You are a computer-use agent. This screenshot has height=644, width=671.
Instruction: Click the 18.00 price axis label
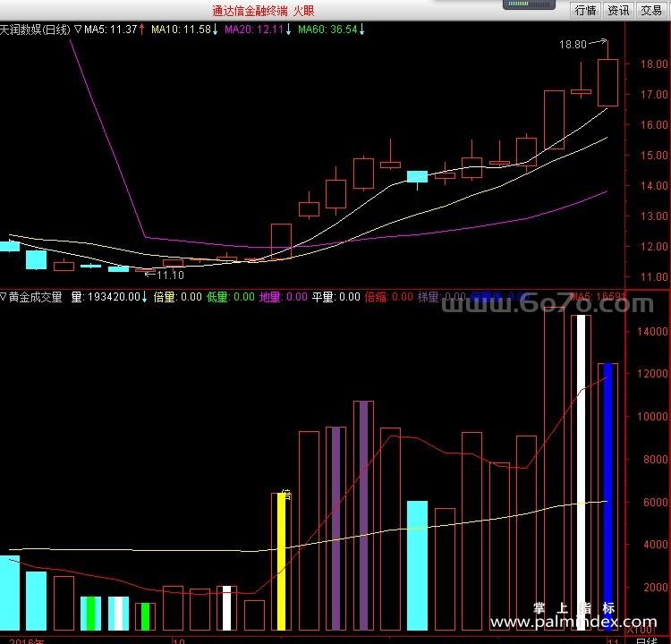pos(654,64)
